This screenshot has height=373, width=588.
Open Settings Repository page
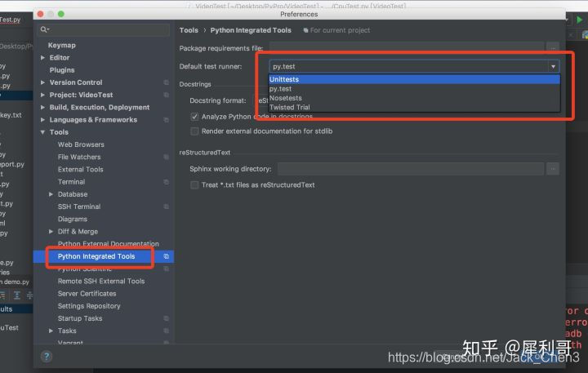pos(89,306)
